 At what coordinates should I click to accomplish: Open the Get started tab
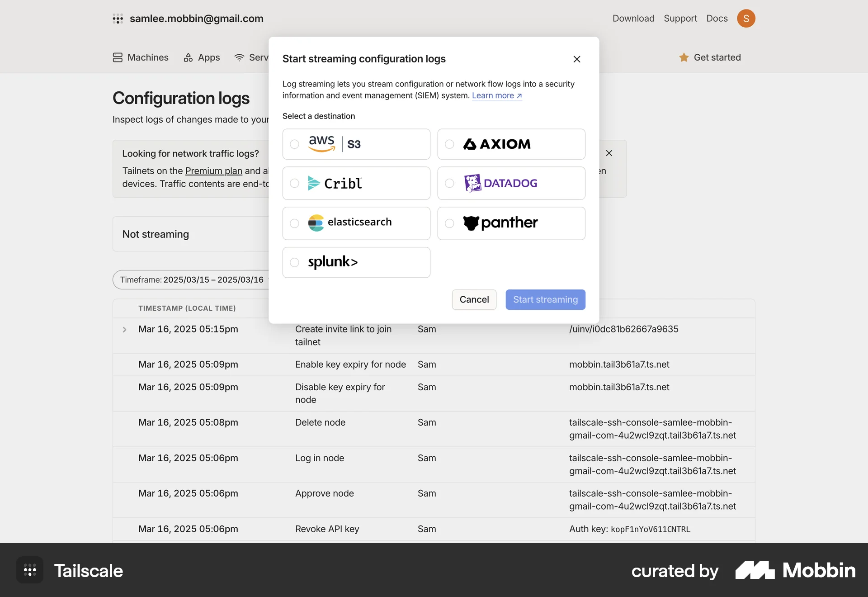[x=710, y=57]
